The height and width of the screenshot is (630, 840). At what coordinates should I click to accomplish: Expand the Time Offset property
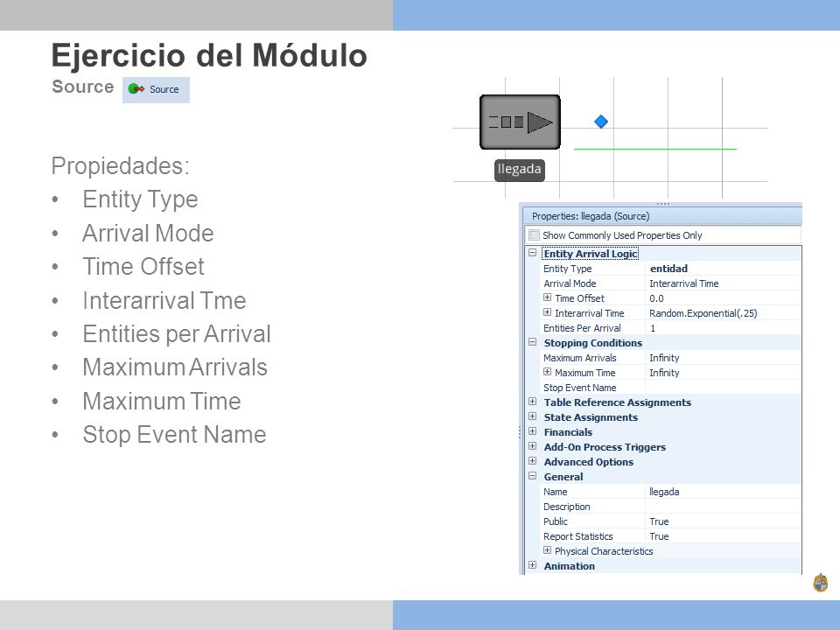[x=547, y=297]
